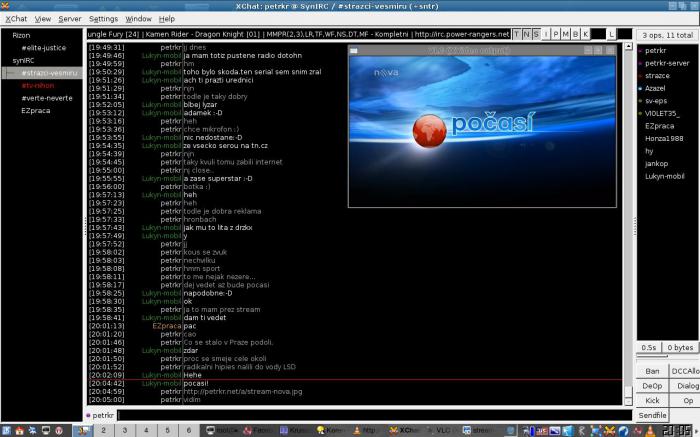Screen dimensions: 700x437
Task: Click the chat scrollbar down arrow
Action: tap(628, 401)
